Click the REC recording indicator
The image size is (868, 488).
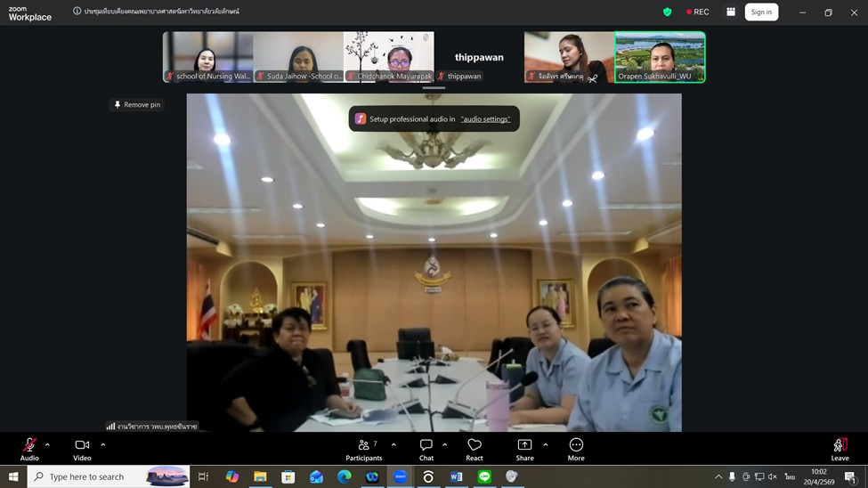[698, 12]
